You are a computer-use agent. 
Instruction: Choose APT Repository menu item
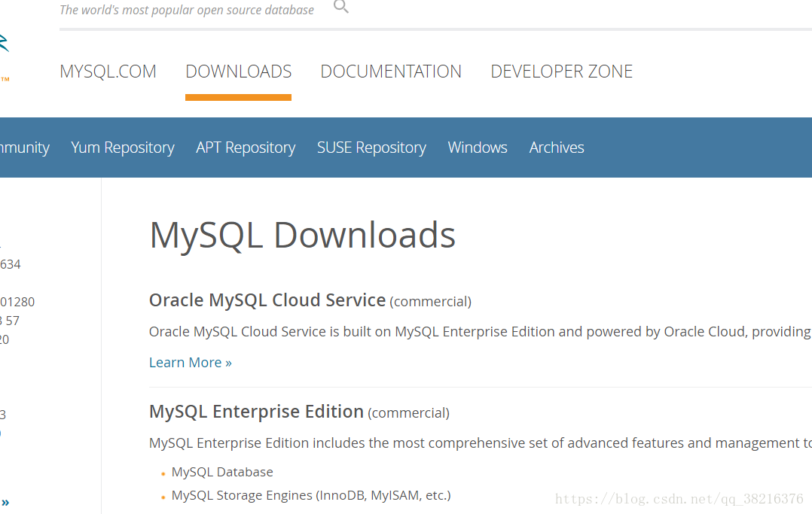click(246, 148)
